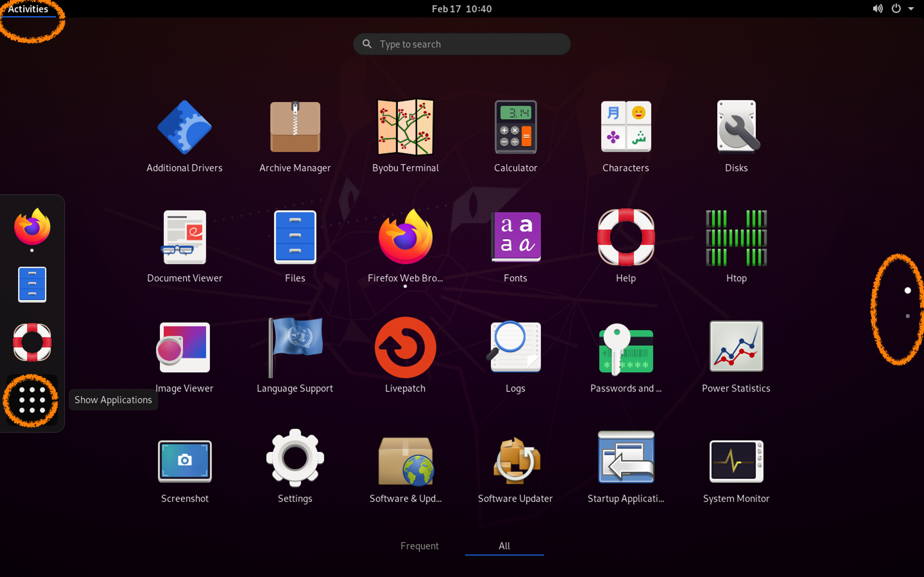Screen dimensions: 924x577
Task: Launch Byobu Terminal
Action: 405,128
